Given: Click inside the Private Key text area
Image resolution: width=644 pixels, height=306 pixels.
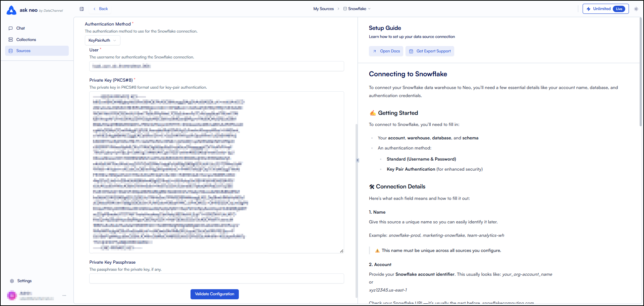Looking at the screenshot, I should click(217, 172).
